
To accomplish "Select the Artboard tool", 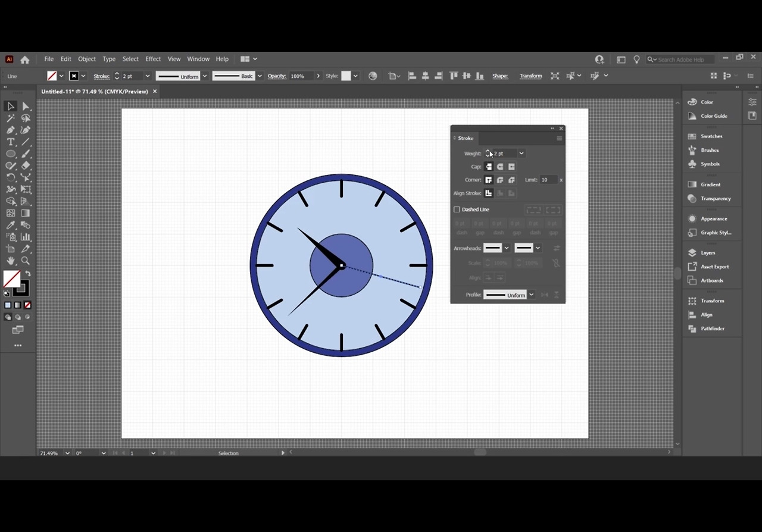I will point(11,249).
